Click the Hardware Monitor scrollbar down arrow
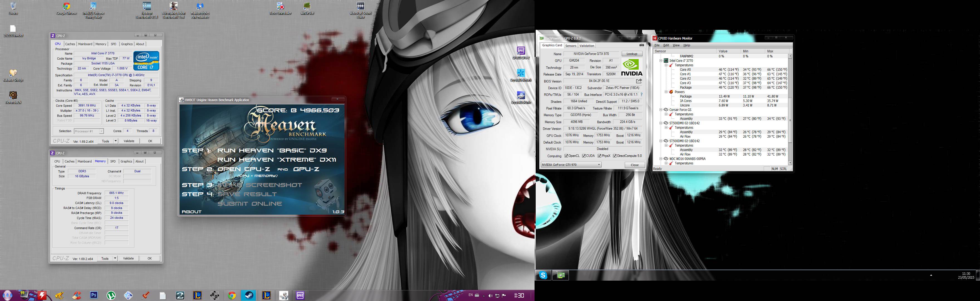The width and height of the screenshot is (980, 301). point(790,163)
